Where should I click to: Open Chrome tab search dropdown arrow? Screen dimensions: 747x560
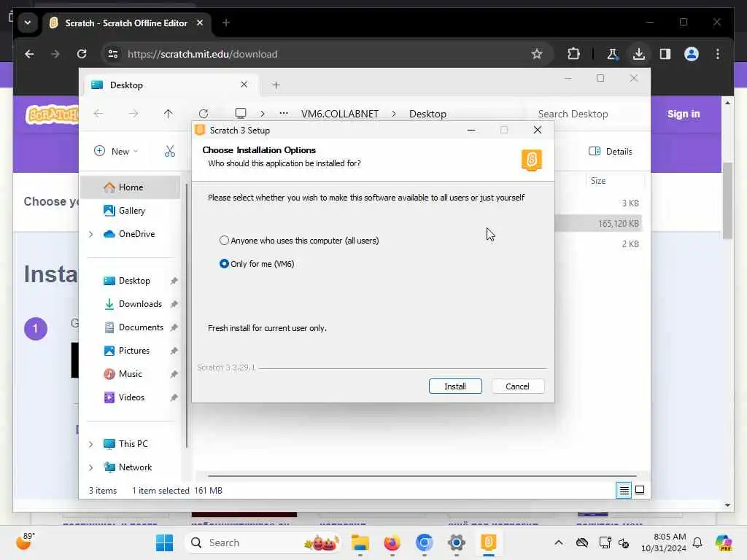(x=28, y=23)
